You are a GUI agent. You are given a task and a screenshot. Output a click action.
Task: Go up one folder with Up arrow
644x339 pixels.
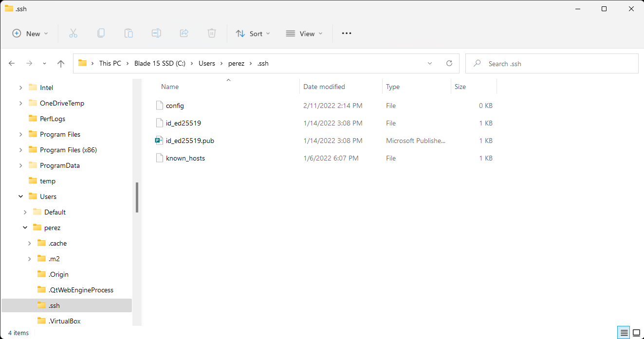pos(61,63)
